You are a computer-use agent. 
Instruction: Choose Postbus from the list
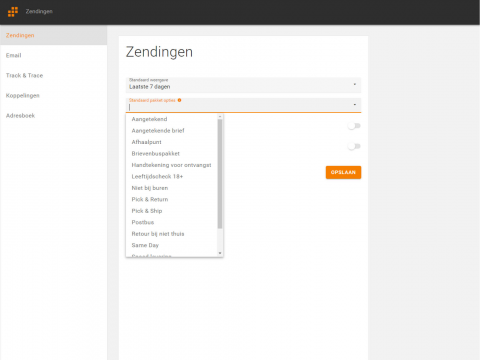coord(171,222)
